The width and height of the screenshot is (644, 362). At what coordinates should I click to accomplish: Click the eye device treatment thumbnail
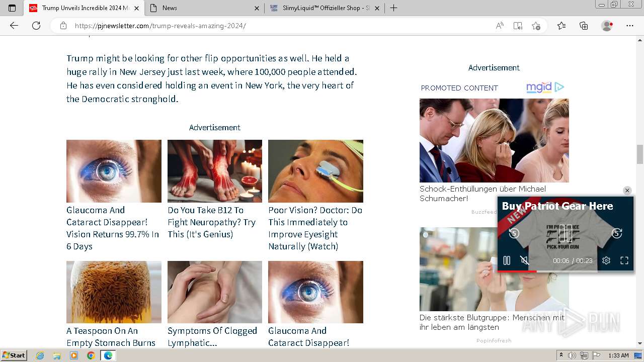point(315,171)
